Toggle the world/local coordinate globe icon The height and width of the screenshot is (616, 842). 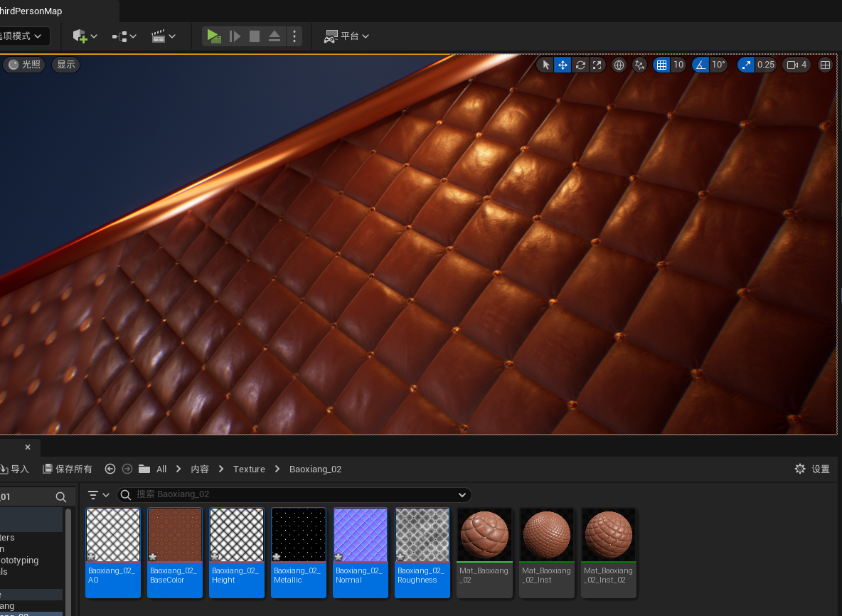(619, 65)
